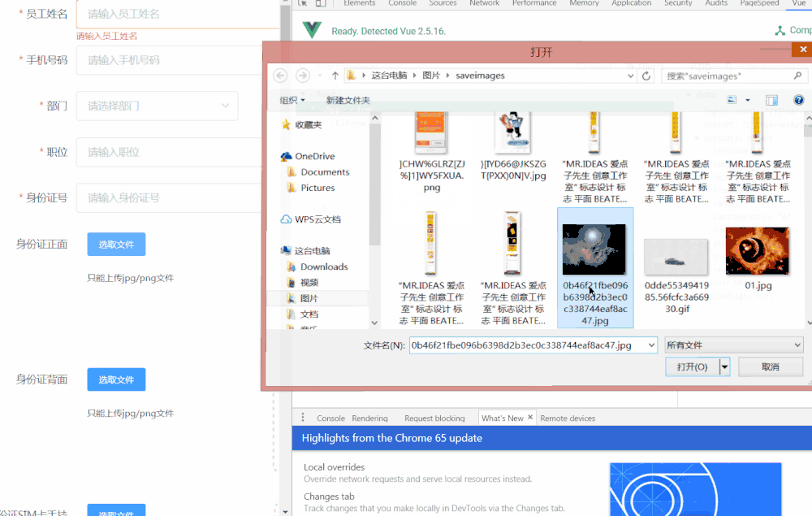This screenshot has height=516, width=812.
Task: Switch to the Performance DevTools tab
Action: [534, 3]
